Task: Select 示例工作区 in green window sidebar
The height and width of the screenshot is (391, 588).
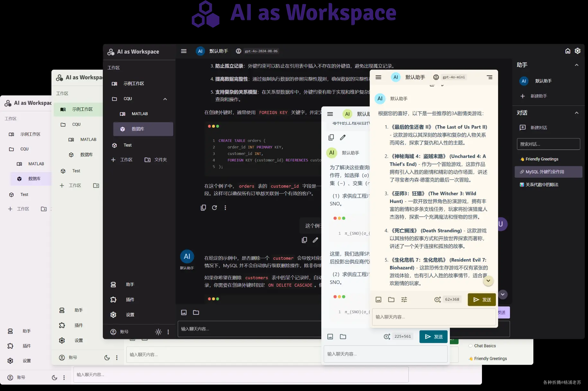Action: click(78, 109)
